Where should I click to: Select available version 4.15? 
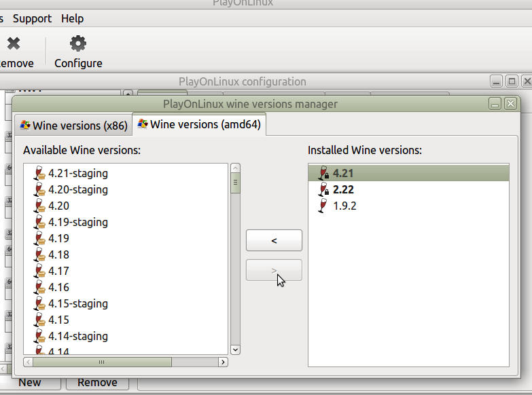coord(58,320)
